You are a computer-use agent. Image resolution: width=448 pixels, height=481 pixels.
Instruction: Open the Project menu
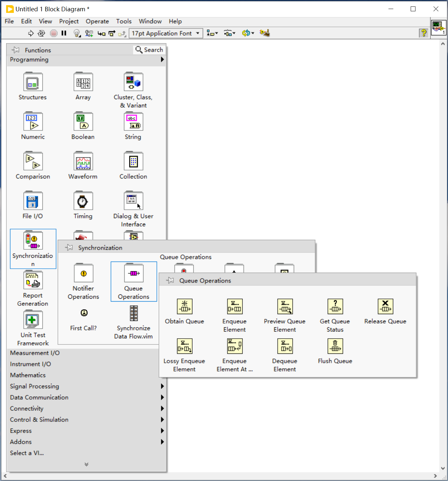pos(69,21)
